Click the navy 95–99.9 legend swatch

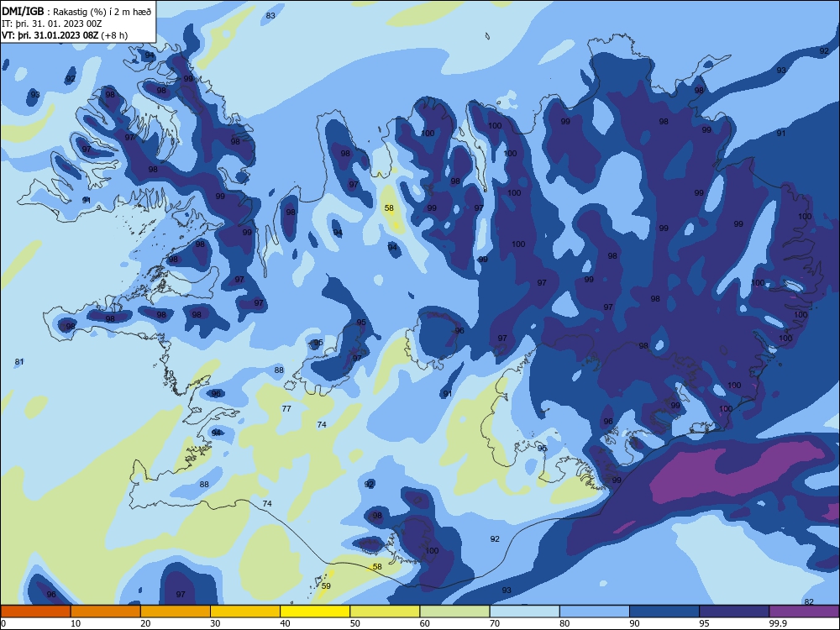(734, 612)
